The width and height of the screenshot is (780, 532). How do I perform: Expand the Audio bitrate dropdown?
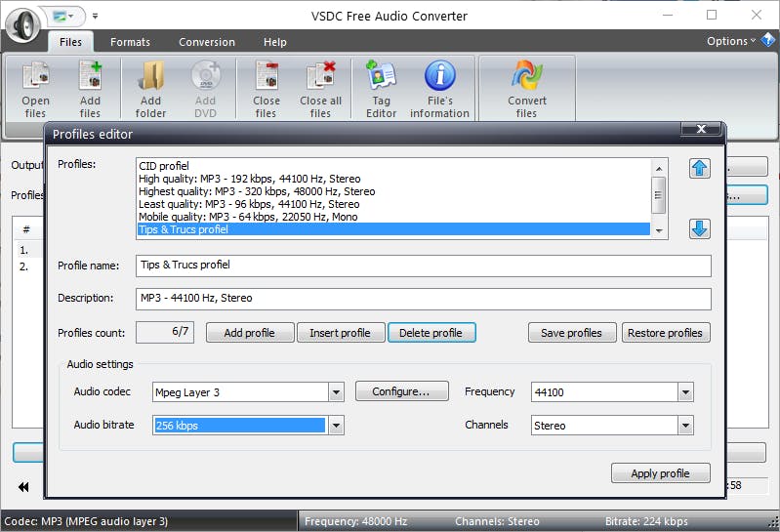tap(336, 426)
